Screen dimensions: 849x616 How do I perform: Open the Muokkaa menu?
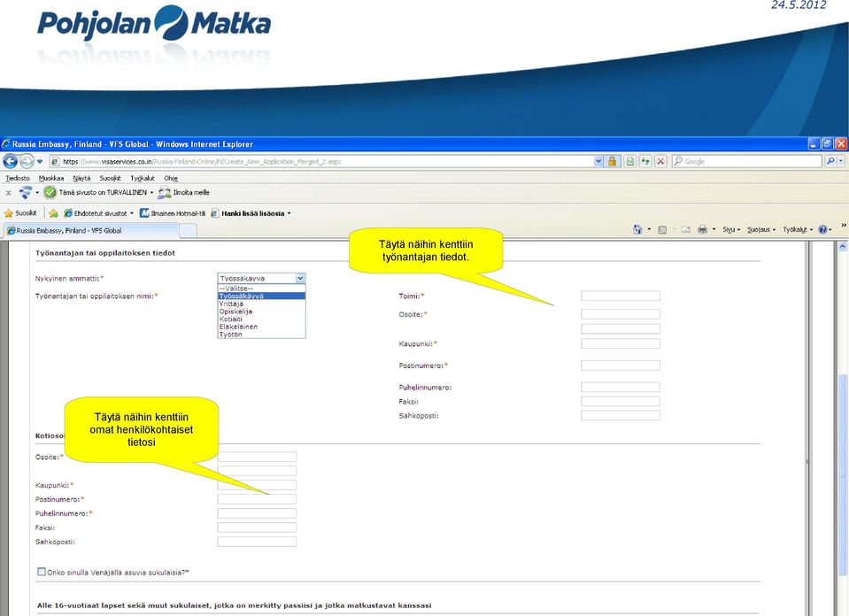click(50, 178)
